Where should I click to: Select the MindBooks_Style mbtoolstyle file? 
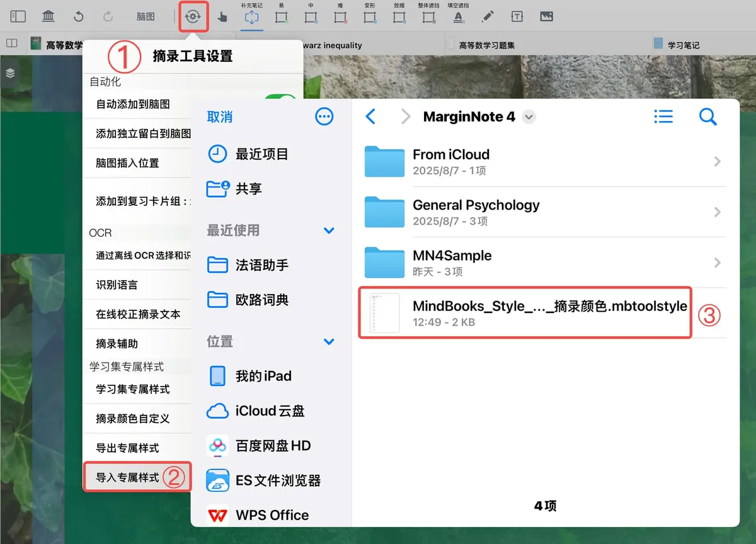(525, 313)
